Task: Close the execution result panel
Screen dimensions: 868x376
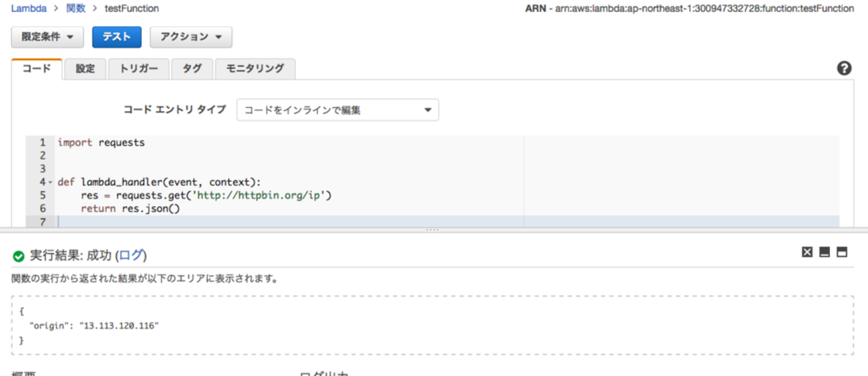Action: pyautogui.click(x=807, y=252)
